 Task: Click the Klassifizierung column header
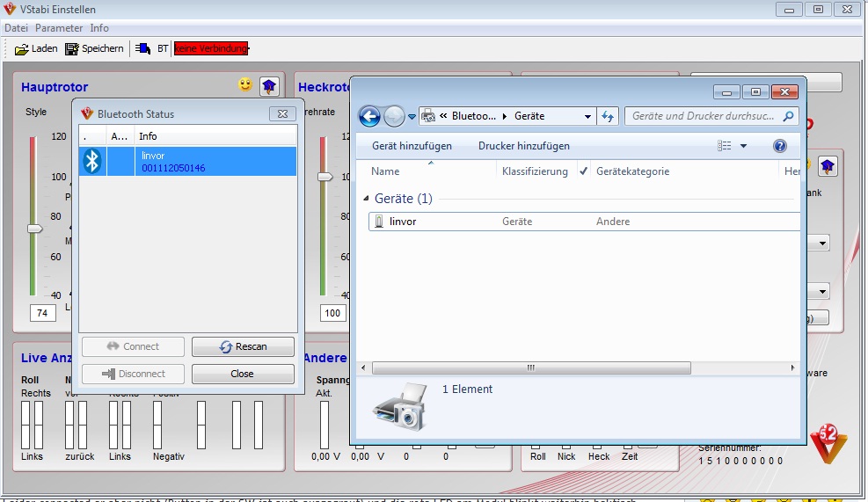536,171
